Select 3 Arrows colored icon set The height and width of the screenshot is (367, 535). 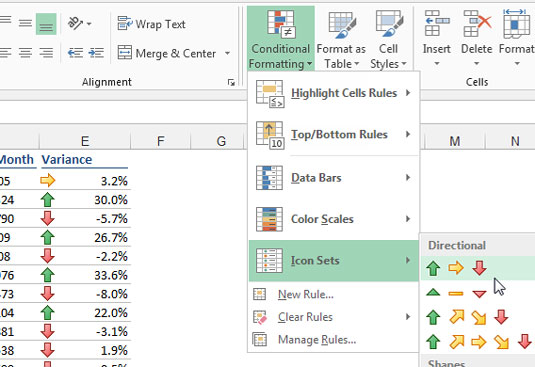456,268
